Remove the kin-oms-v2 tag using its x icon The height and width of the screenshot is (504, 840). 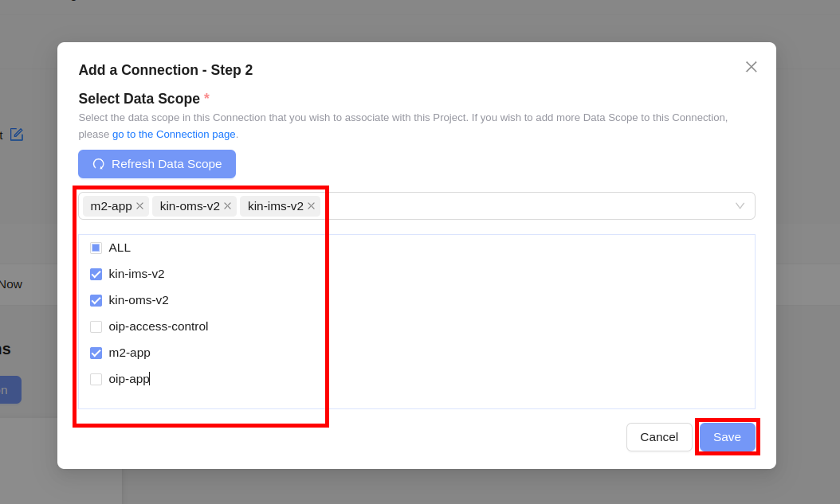click(227, 205)
